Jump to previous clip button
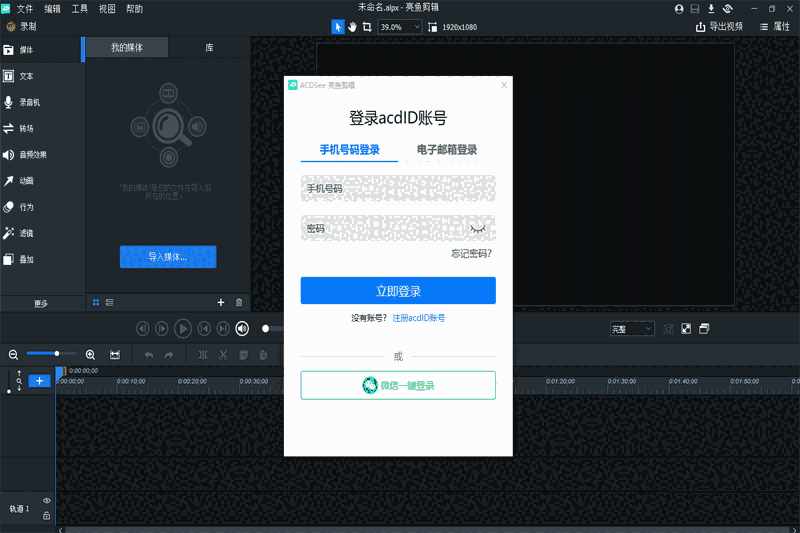800x533 pixels. pyautogui.click(x=204, y=329)
